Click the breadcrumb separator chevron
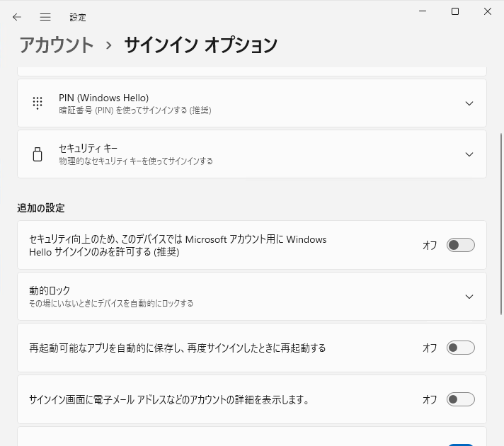This screenshot has width=504, height=446. point(109,45)
